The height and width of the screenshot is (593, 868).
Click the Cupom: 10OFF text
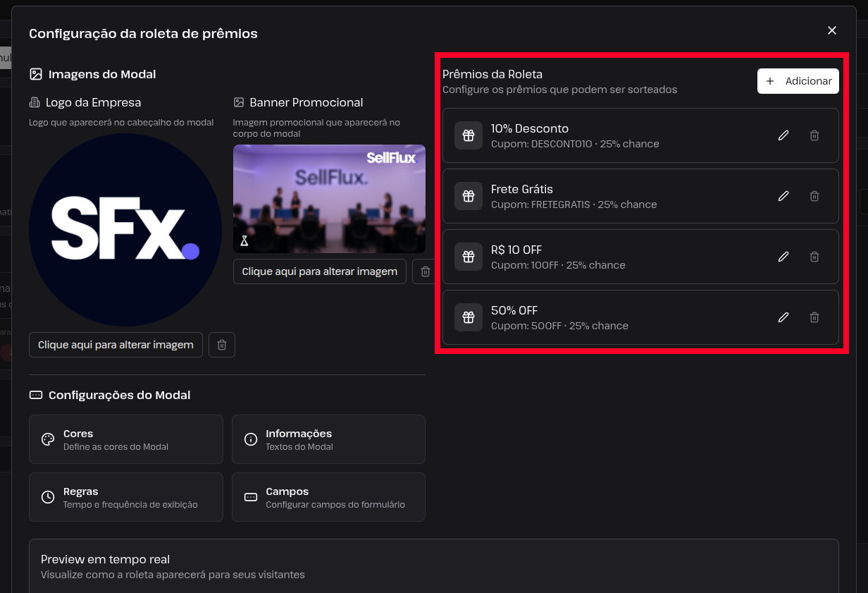click(x=525, y=265)
